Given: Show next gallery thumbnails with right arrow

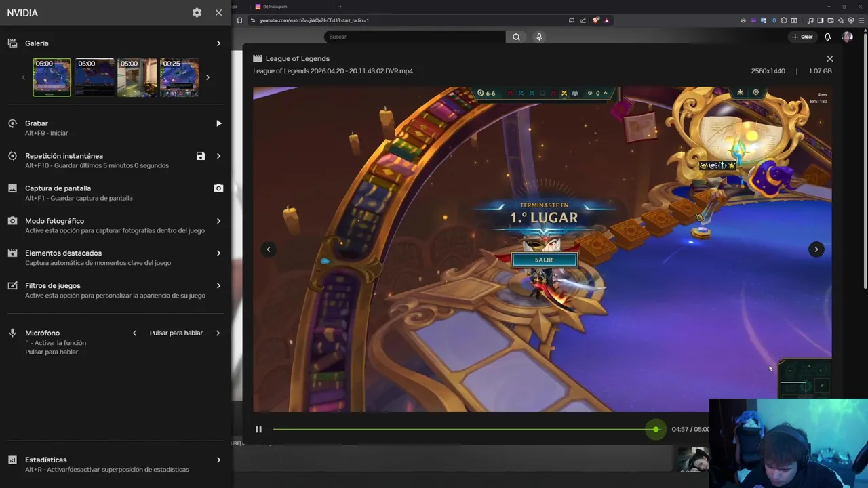Looking at the screenshot, I should click(208, 77).
